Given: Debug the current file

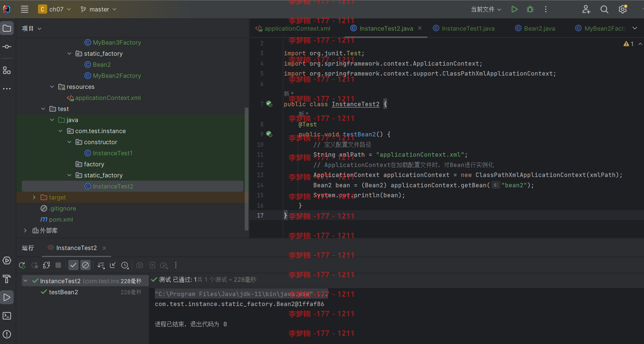Looking at the screenshot, I should 530,9.
